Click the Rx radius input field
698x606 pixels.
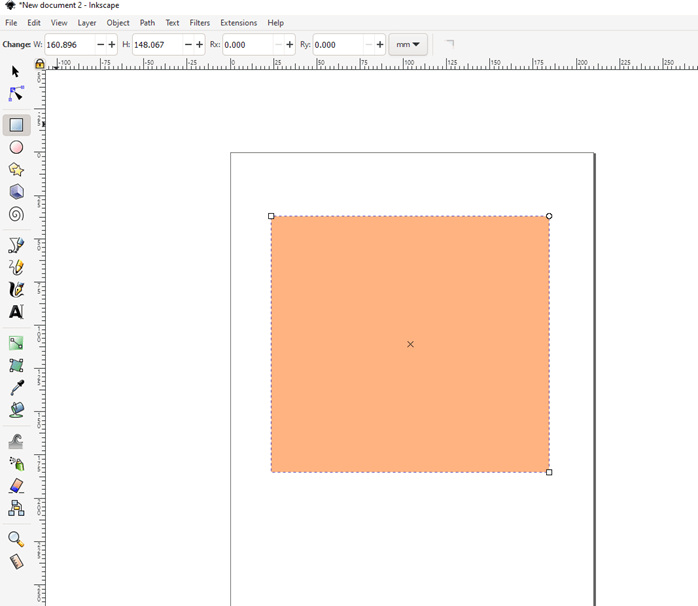tap(248, 45)
